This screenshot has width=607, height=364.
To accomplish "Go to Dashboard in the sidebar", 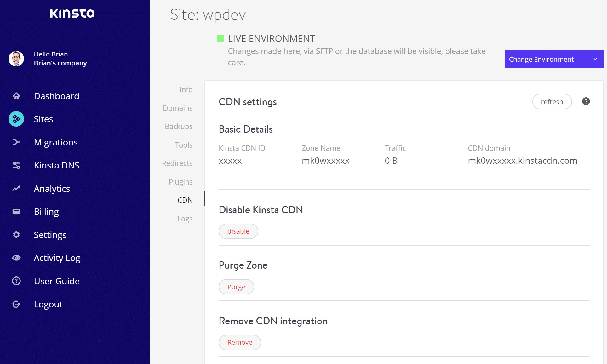I will [x=57, y=96].
